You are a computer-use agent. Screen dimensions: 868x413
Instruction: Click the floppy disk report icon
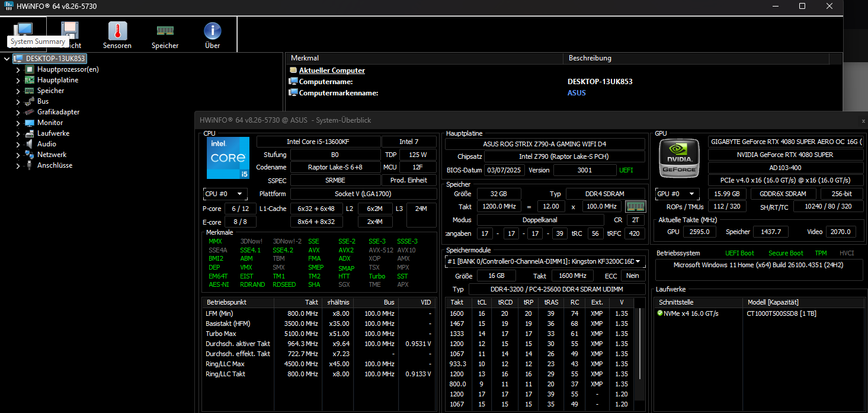pyautogui.click(x=71, y=31)
